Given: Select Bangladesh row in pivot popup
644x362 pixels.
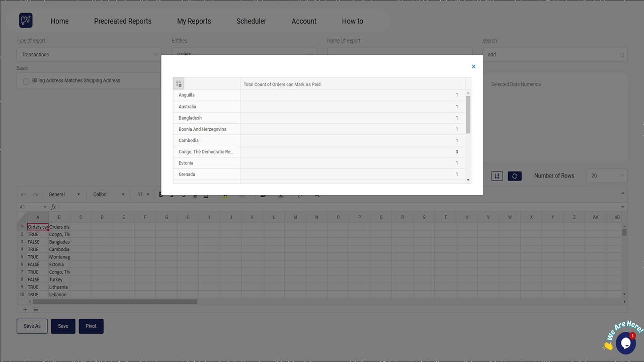Looking at the screenshot, I should click(x=207, y=118).
